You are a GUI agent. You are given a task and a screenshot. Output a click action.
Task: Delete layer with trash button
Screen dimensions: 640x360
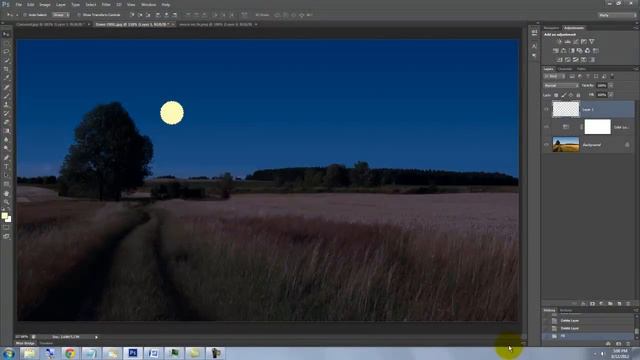tap(628, 304)
